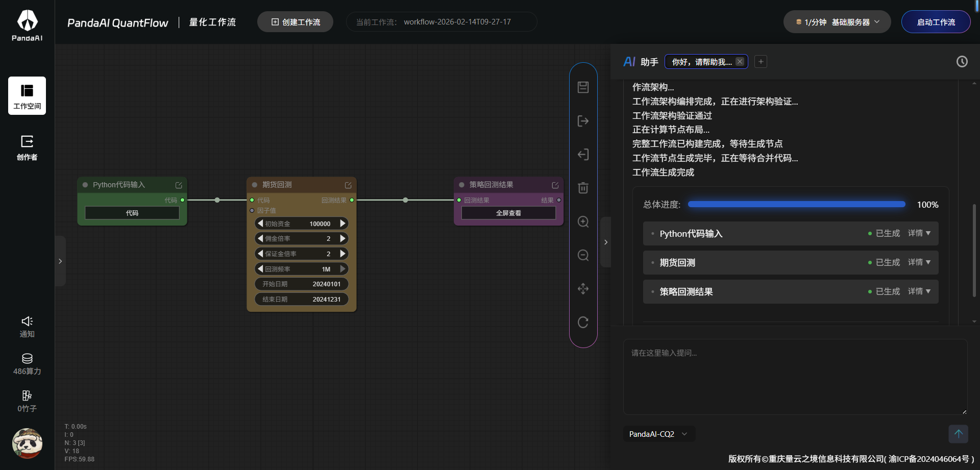Click the 代码 output port of Python node
The width and height of the screenshot is (980, 470).
click(x=183, y=200)
